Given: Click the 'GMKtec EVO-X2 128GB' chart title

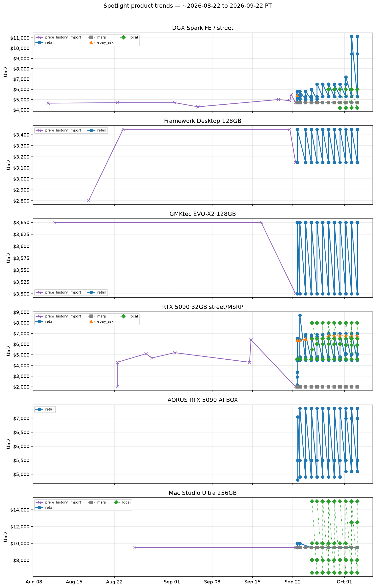Looking at the screenshot, I should coord(203,214).
